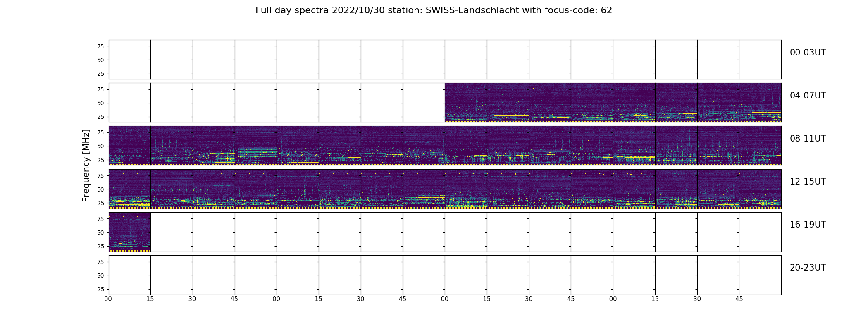Click the 50 tick label of the 00-03UT row
This screenshot has width=868, height=331.
100,60
